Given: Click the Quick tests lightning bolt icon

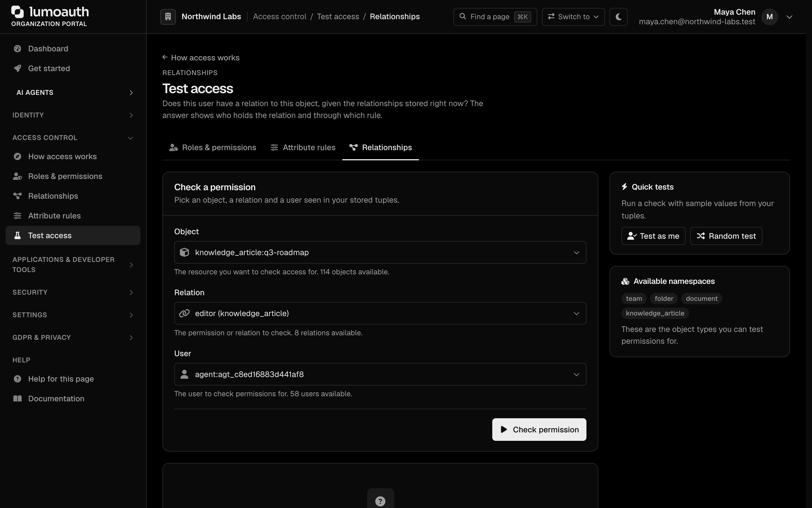Looking at the screenshot, I should (624, 187).
